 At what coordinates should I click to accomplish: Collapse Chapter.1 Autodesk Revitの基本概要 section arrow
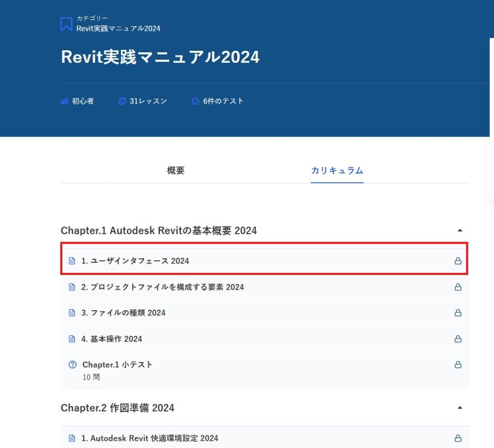pyautogui.click(x=460, y=231)
